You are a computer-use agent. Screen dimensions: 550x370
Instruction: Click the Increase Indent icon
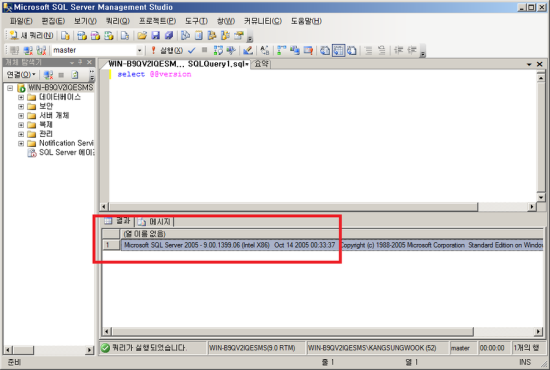pyautogui.click(x=412, y=51)
